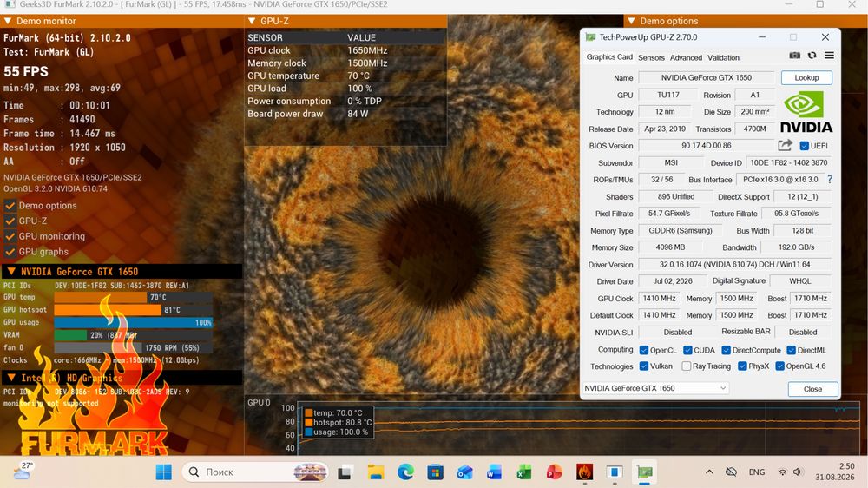Open the ENG language indicator

point(757,472)
